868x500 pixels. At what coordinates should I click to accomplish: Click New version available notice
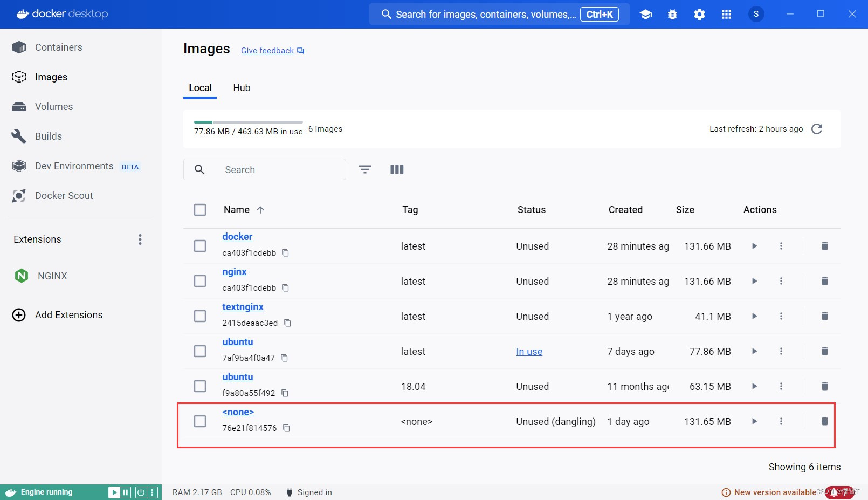point(769,492)
